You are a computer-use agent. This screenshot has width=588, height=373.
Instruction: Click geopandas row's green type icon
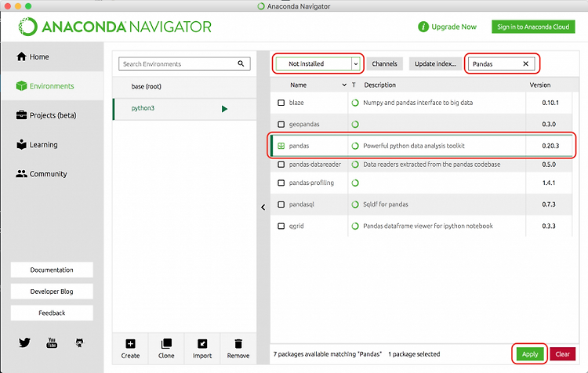[354, 124]
